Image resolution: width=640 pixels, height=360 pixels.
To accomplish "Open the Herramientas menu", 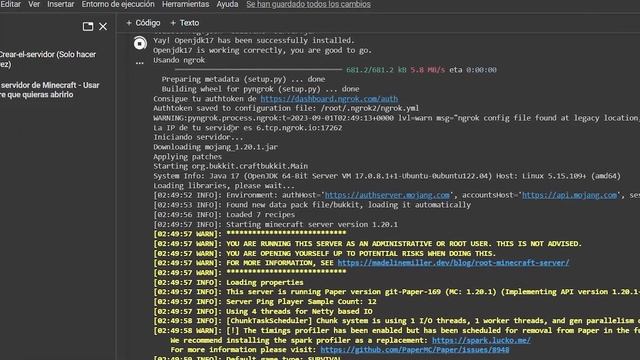I will [185, 4].
